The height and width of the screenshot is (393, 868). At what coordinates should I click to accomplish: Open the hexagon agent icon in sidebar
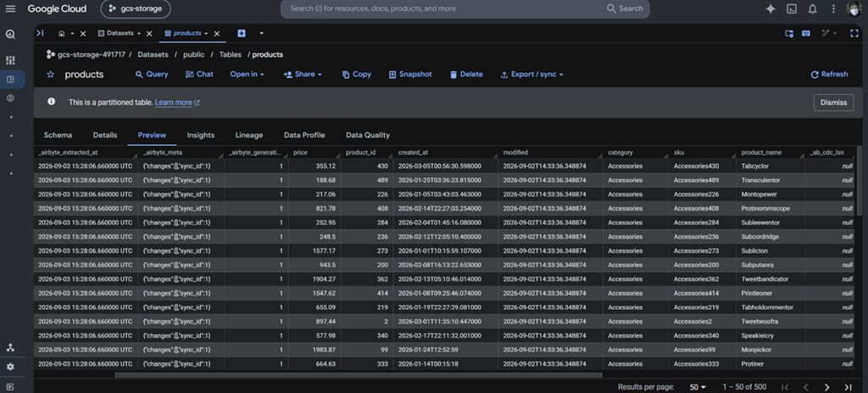10,98
